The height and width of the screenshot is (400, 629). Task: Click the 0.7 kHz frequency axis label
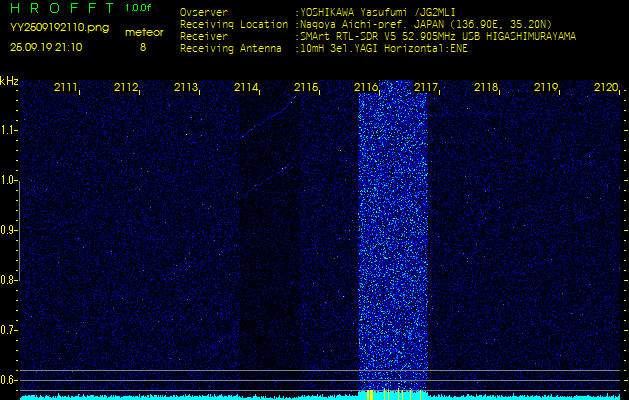(x=8, y=330)
